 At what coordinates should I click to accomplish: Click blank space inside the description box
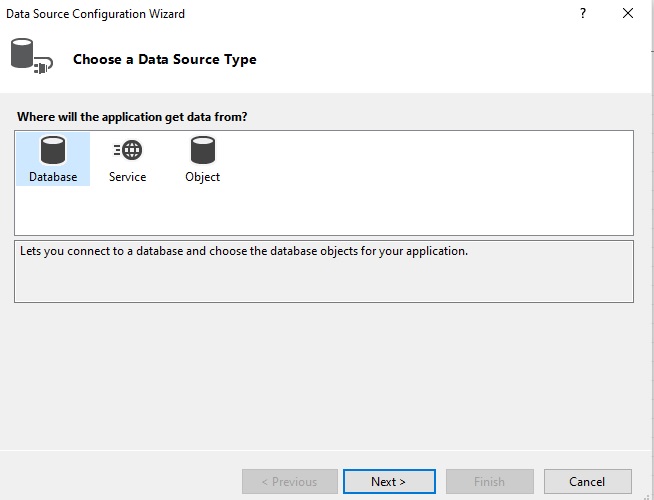tap(324, 281)
